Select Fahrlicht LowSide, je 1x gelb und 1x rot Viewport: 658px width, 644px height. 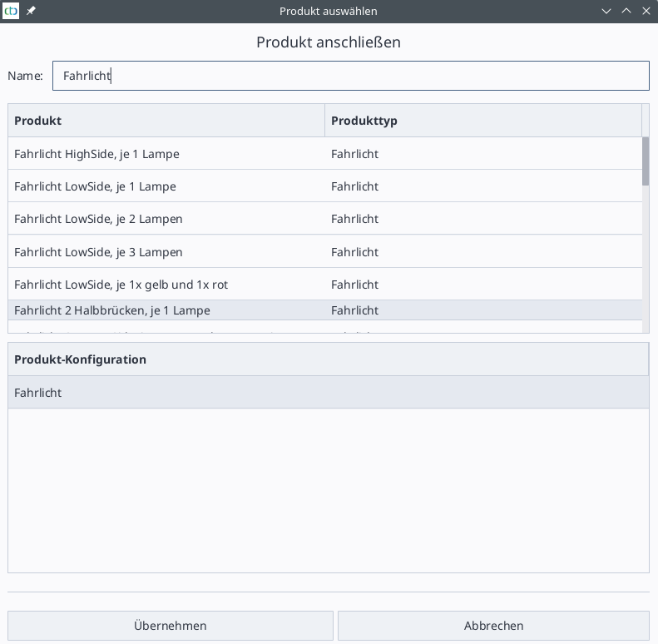(121, 285)
